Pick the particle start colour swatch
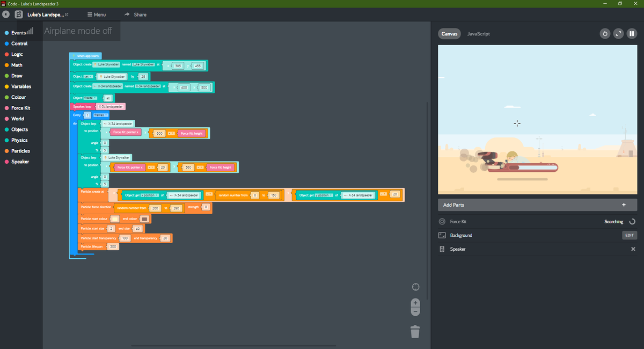This screenshot has height=349, width=644. coord(115,219)
